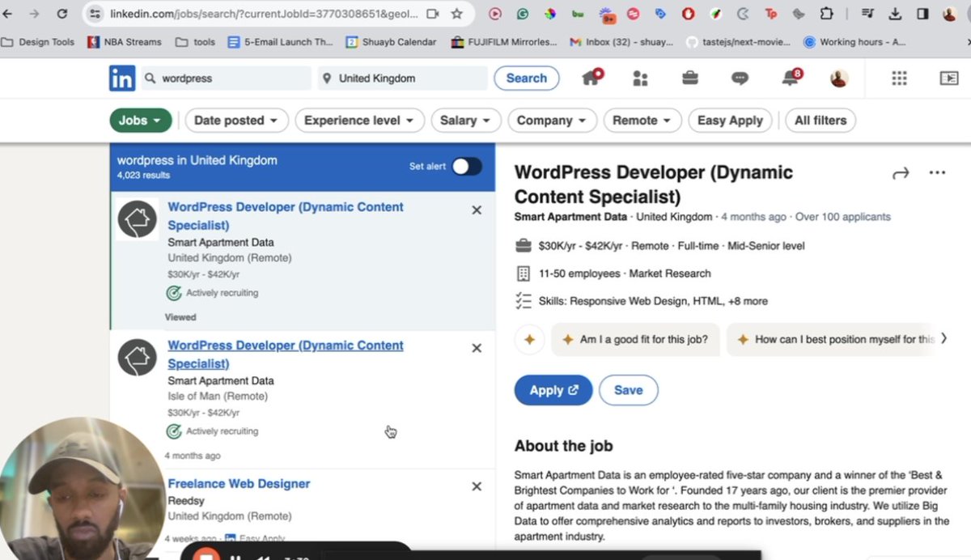Click the Grammarly extension icon

pyautogui.click(x=523, y=14)
